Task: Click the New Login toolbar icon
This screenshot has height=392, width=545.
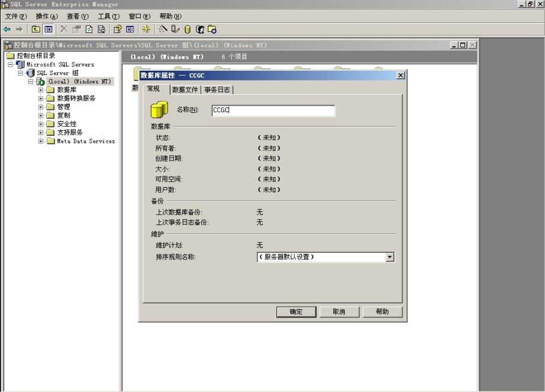Action: click(200, 29)
